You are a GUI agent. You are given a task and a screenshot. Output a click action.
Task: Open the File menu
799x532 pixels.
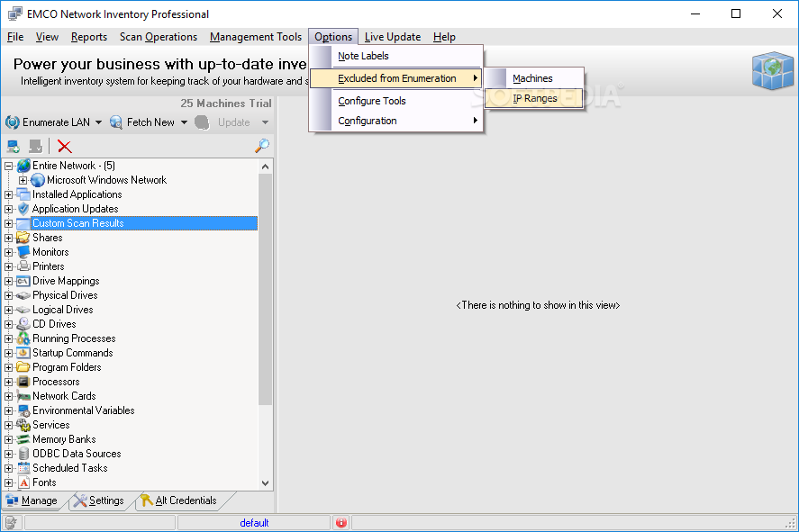click(15, 37)
